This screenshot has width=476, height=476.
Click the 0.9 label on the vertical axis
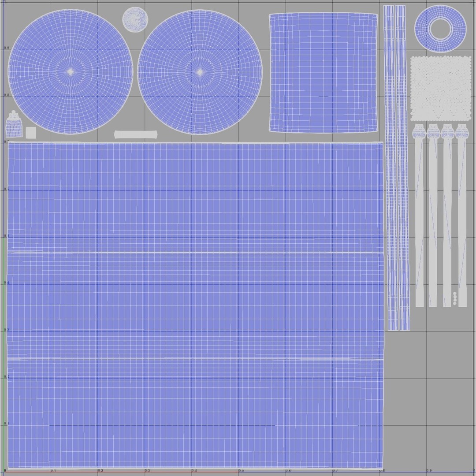[6, 48]
